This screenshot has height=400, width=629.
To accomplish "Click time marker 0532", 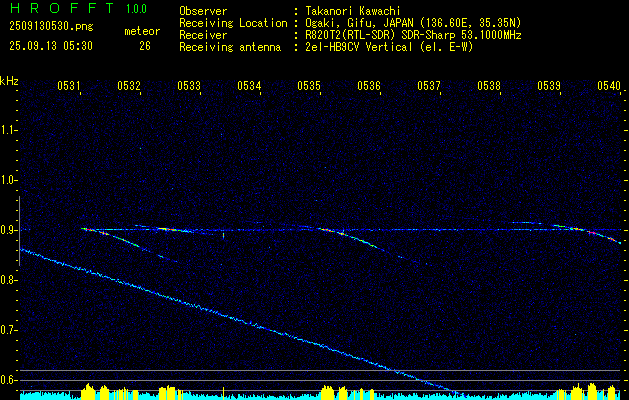I will (x=129, y=85).
